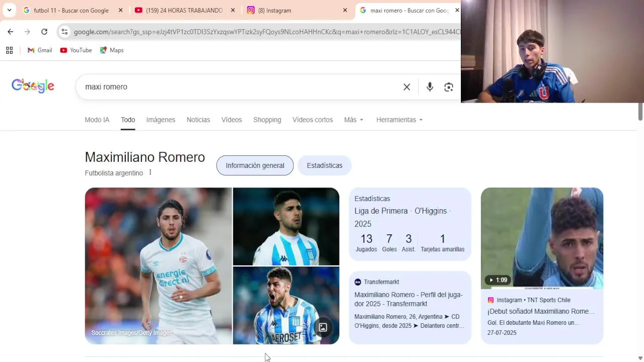Search by image with Google Lens
The height and width of the screenshot is (362, 644).
[449, 87]
